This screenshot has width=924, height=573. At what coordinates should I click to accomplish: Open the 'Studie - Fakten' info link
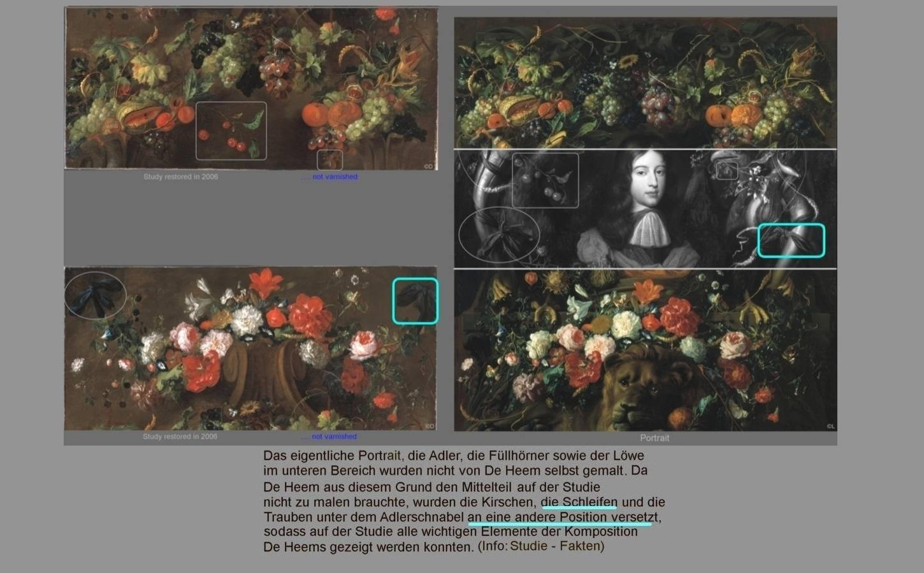[x=555, y=546]
